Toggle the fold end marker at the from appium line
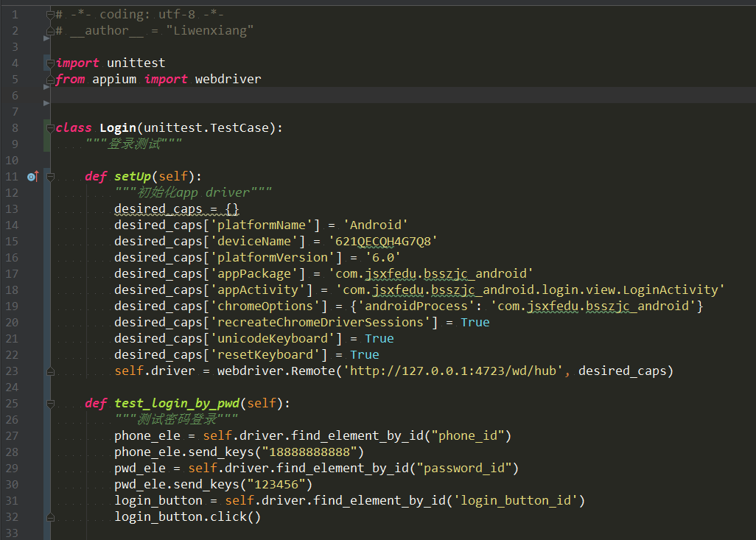Viewport: 756px width, 540px height. click(50, 80)
